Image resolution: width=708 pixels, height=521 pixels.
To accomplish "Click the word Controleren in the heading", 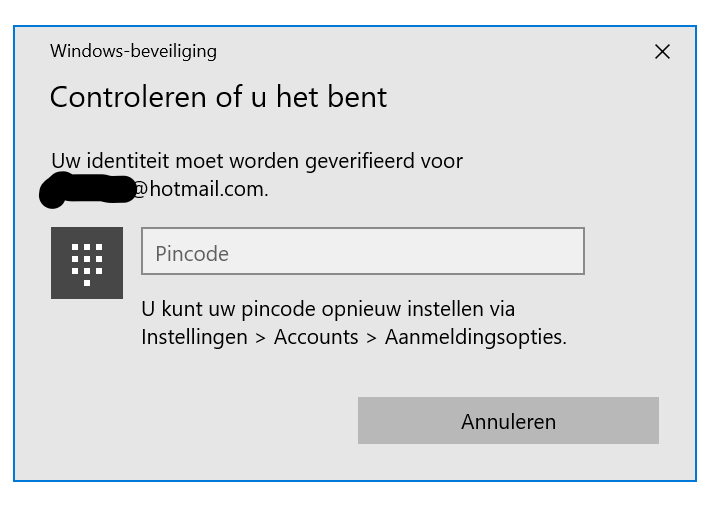I will [x=128, y=97].
